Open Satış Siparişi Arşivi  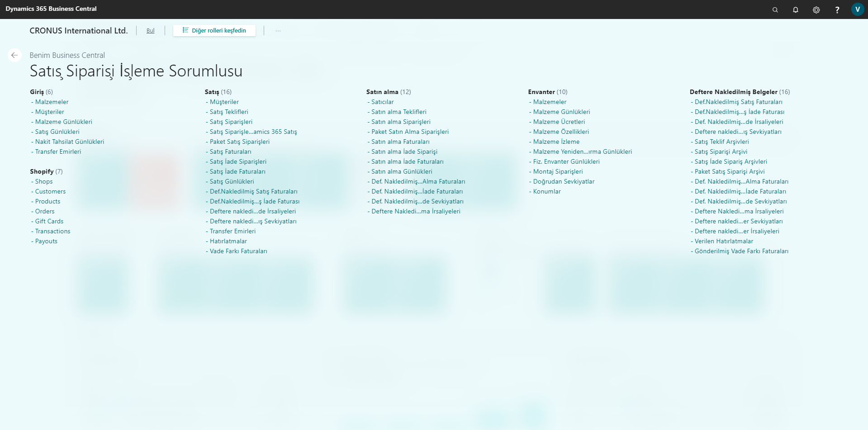click(x=721, y=151)
